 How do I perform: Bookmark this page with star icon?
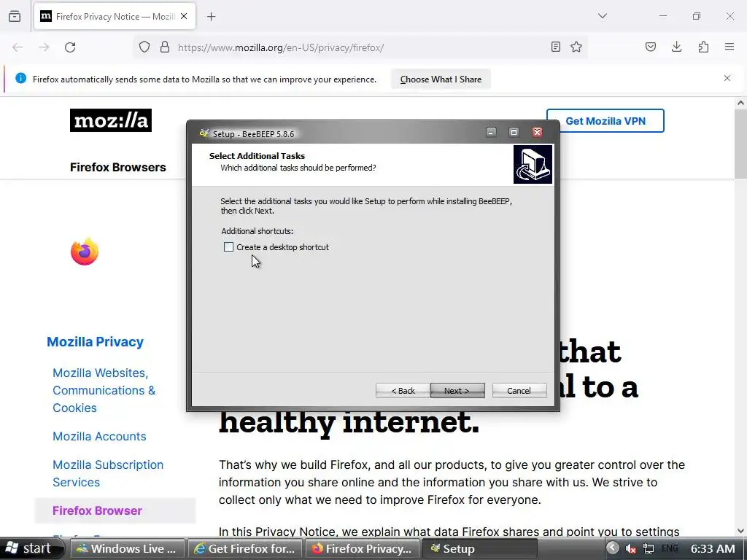tap(576, 47)
